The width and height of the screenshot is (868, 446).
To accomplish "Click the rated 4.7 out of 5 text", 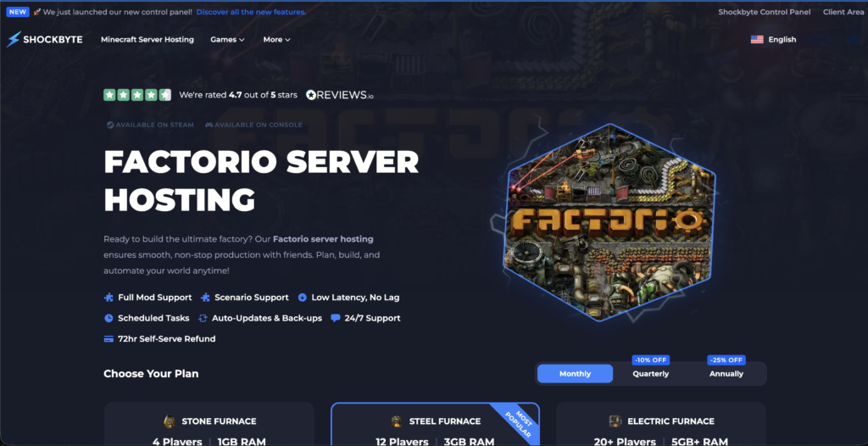I will point(238,95).
